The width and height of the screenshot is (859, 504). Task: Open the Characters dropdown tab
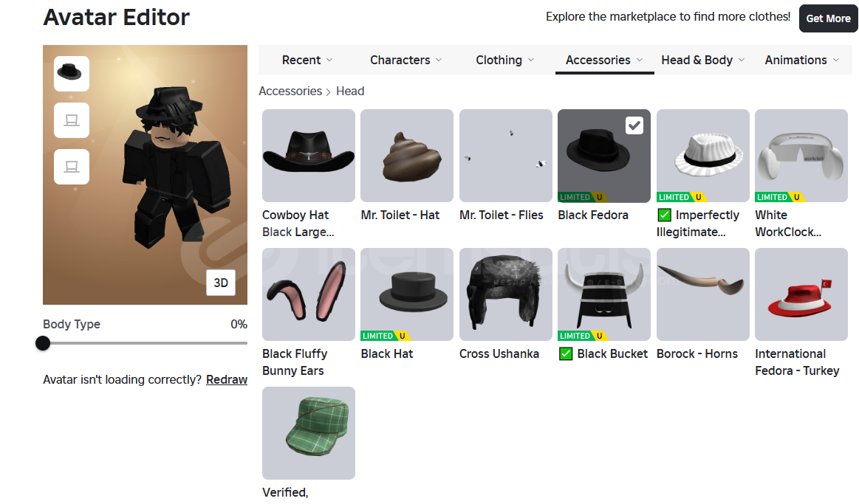pyautogui.click(x=406, y=61)
